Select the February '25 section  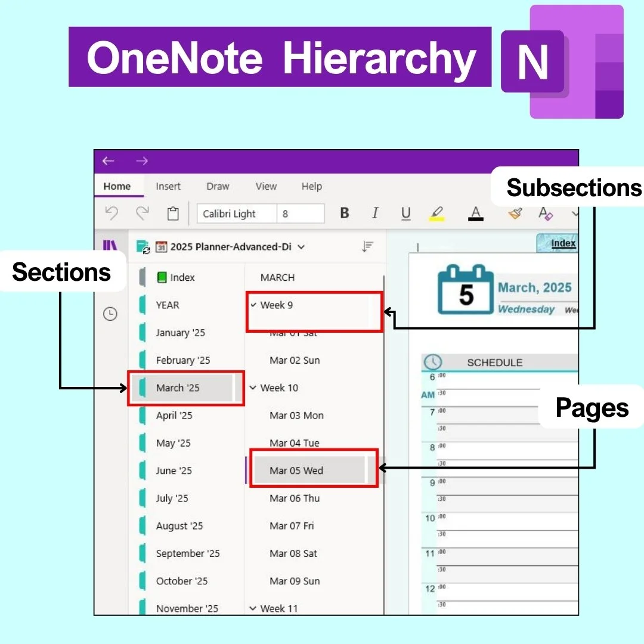pos(187,360)
